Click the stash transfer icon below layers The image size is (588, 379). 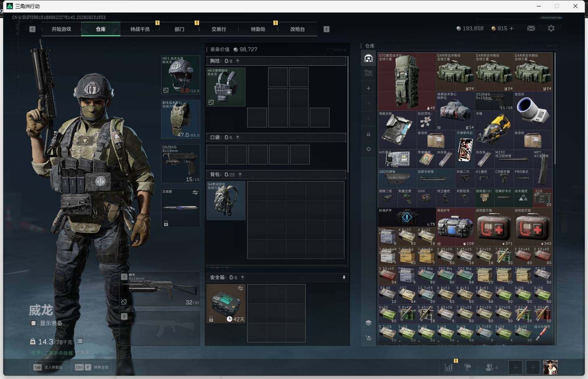(x=368, y=338)
